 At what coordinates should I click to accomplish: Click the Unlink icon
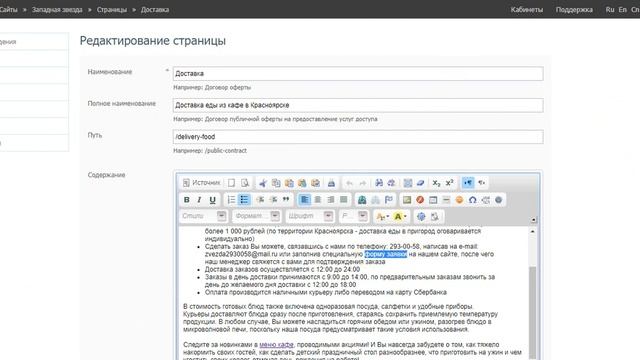pos(375,200)
